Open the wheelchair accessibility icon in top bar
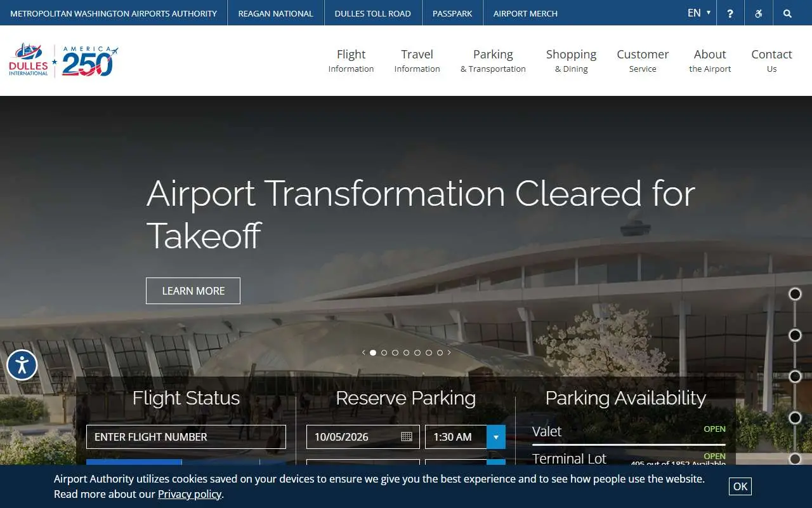The image size is (812, 508). coord(759,13)
